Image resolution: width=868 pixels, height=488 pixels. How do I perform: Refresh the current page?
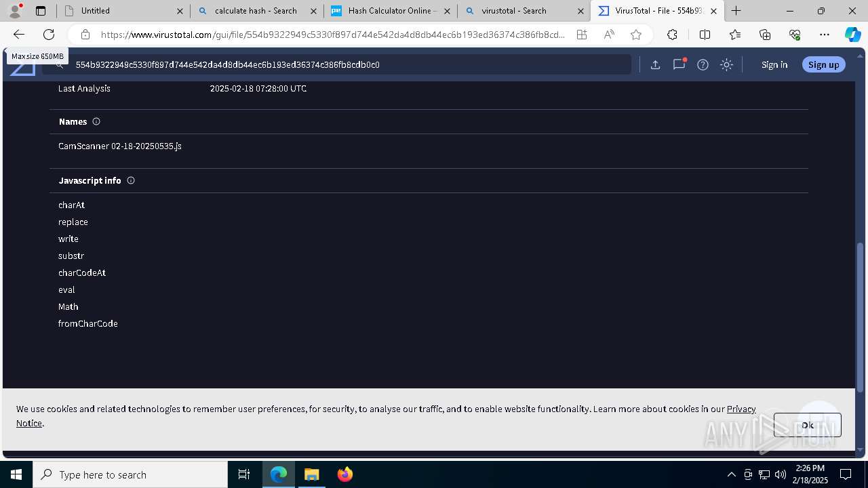(49, 35)
